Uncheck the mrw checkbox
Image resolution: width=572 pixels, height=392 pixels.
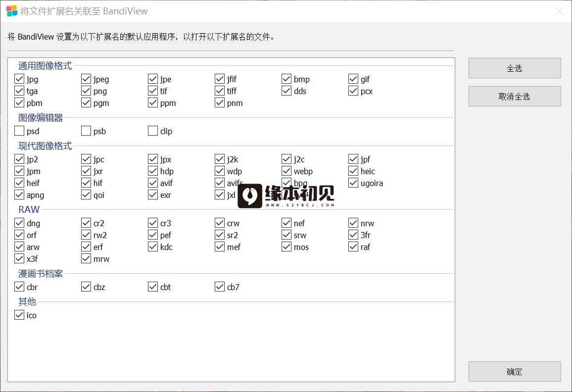(x=86, y=258)
